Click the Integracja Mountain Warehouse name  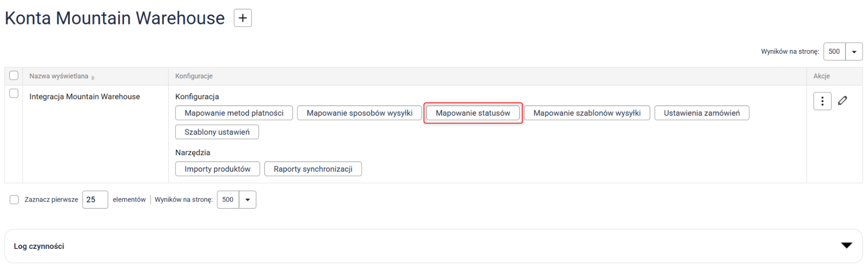85,96
